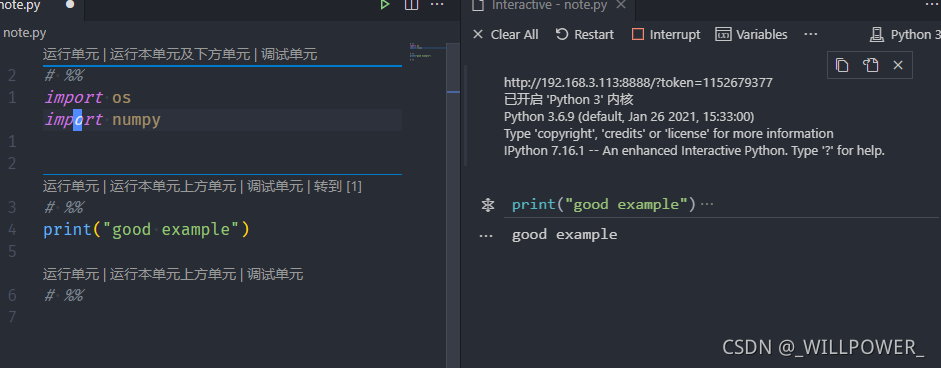
Task: Click 调试单元 above the last # %% cell
Action: click(x=275, y=275)
